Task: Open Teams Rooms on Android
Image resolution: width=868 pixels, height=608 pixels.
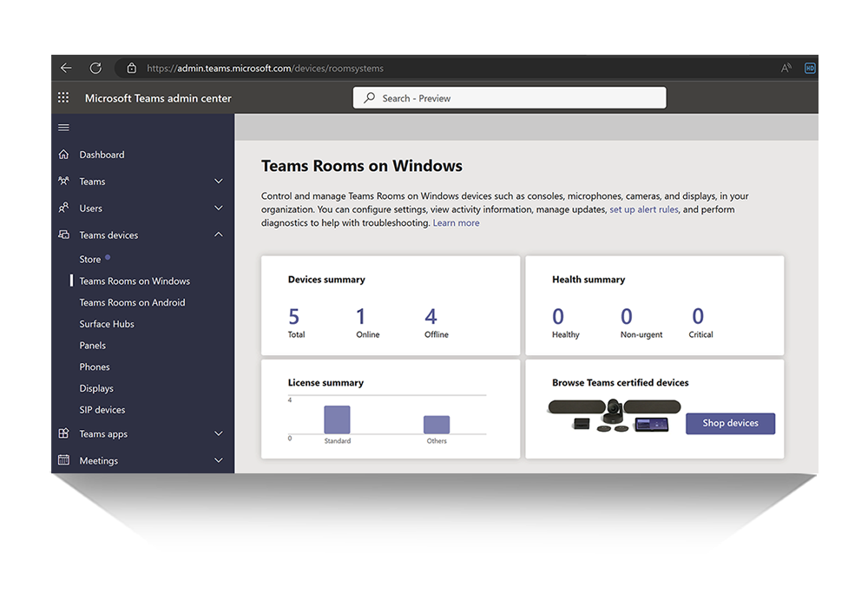Action: click(x=132, y=302)
